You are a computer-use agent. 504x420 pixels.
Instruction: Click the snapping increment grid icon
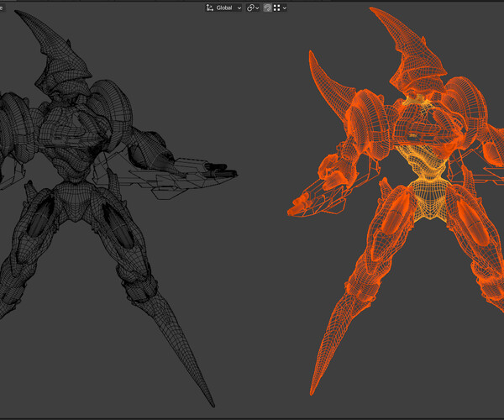276,8
